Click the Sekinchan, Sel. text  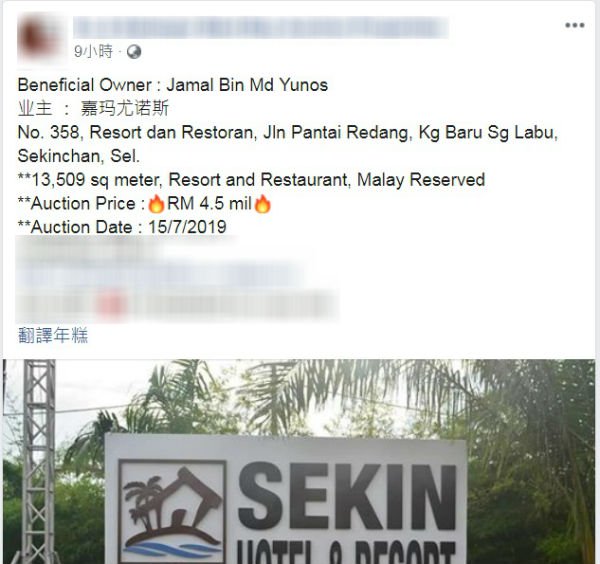[79, 156]
